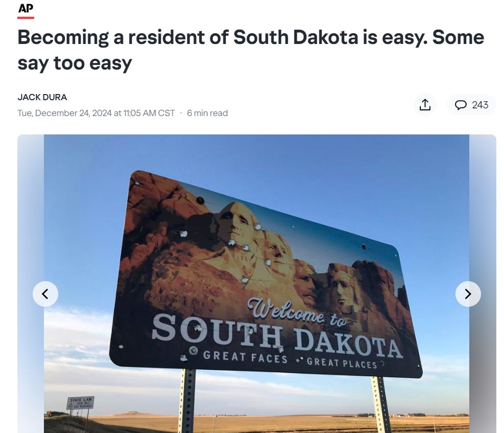This screenshot has width=504, height=433.
Task: Click the Welcome to South Dakota sign photo
Action: pos(256,284)
